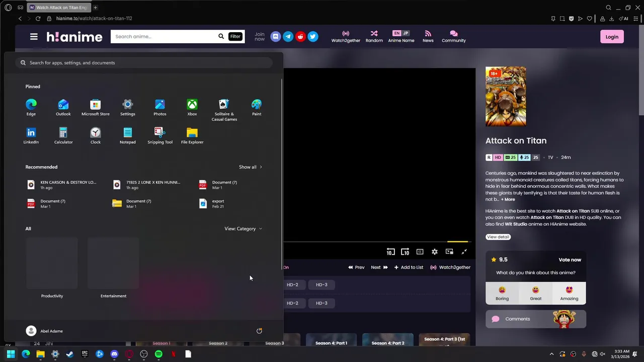
Task: Click browser downloads icon in toolbar
Action: coord(611,19)
